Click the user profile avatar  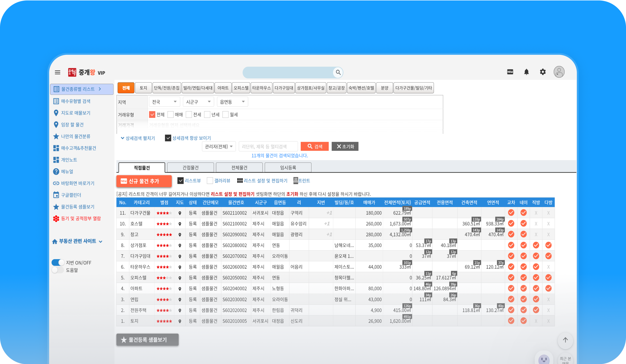point(559,72)
